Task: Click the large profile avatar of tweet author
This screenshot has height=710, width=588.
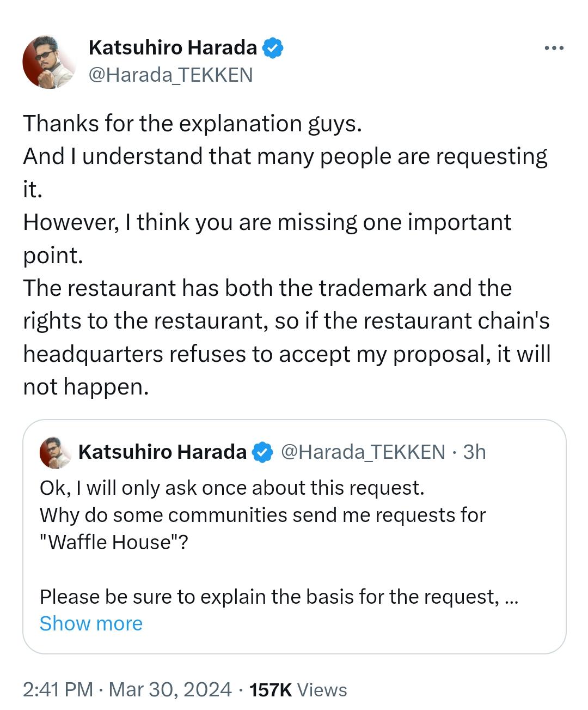Action: [x=48, y=62]
